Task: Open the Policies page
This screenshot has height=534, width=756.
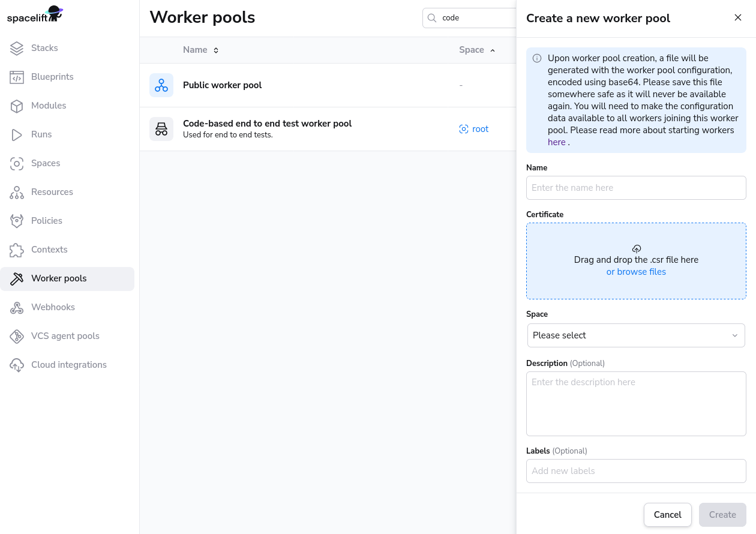Action: pos(46,221)
